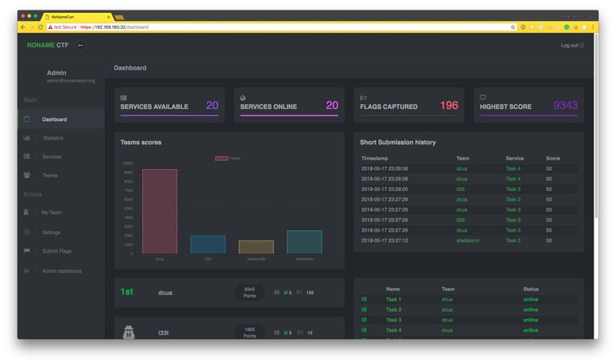Collapse sidebar with the menu toggle button
The width and height of the screenshot is (616, 364).
80,46
